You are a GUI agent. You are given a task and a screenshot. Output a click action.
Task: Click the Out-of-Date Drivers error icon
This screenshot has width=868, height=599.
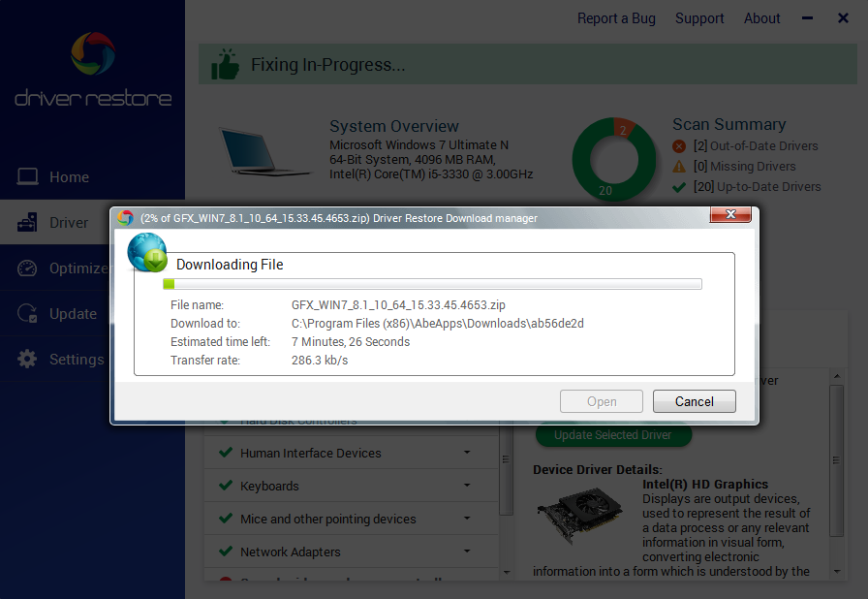(679, 146)
